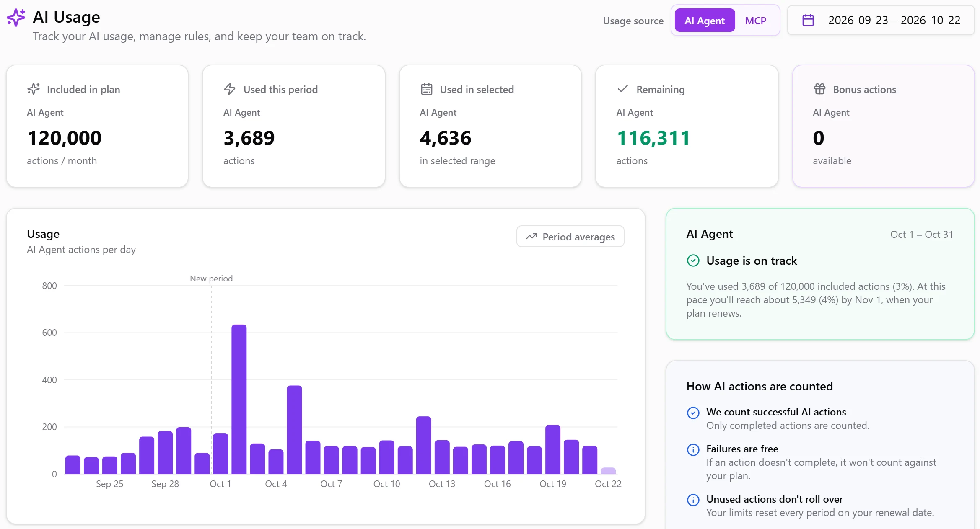Click the light purple Oct 22 bar
This screenshot has height=529, width=980.
(608, 471)
